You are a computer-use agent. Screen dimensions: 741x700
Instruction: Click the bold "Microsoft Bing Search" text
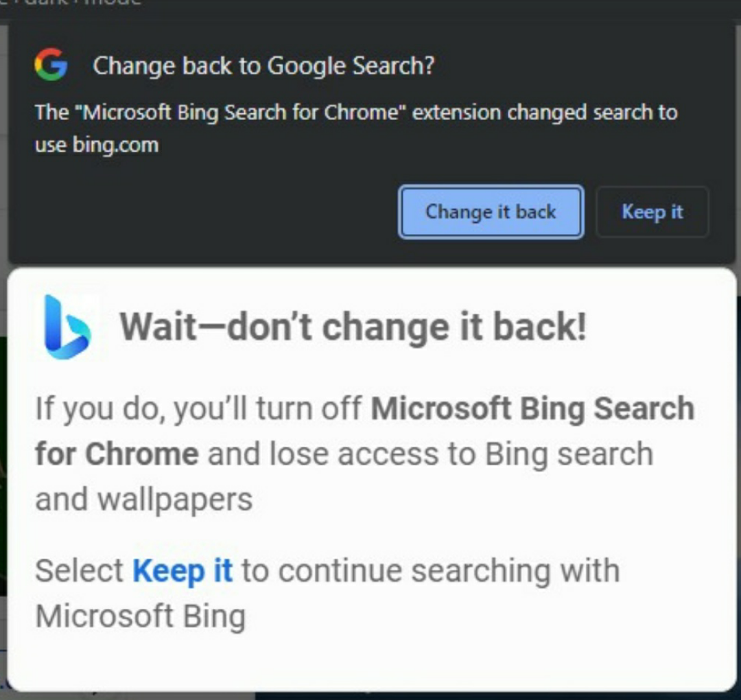(x=532, y=409)
